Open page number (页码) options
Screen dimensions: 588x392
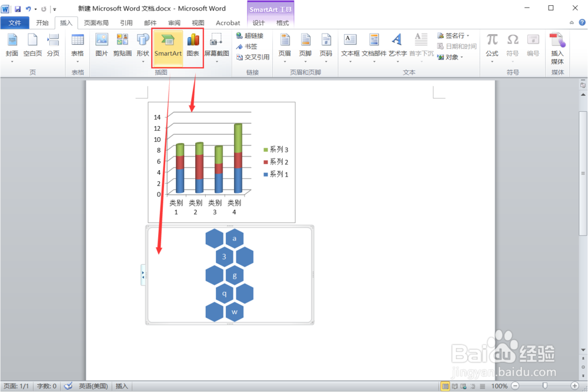tap(326, 48)
